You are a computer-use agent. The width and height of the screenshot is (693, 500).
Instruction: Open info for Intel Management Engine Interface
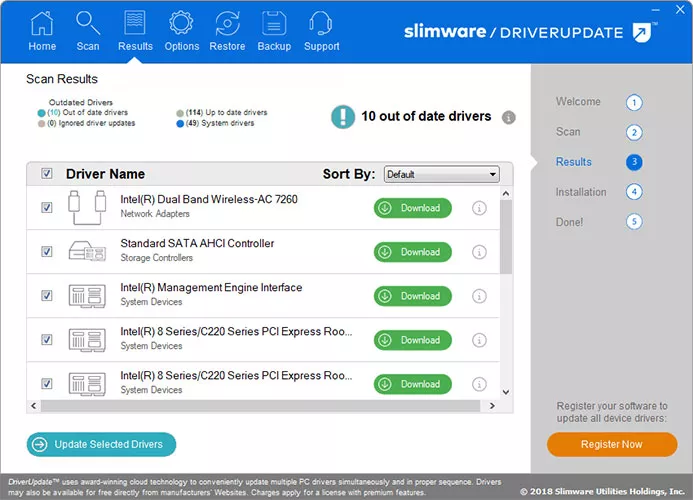point(479,296)
